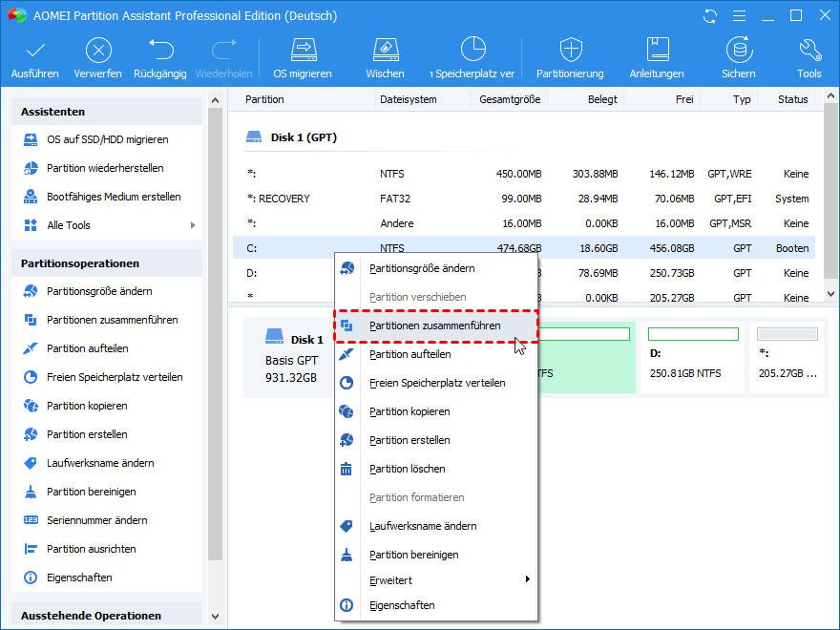Click sidebar scrollbar up arrow

pos(215,100)
